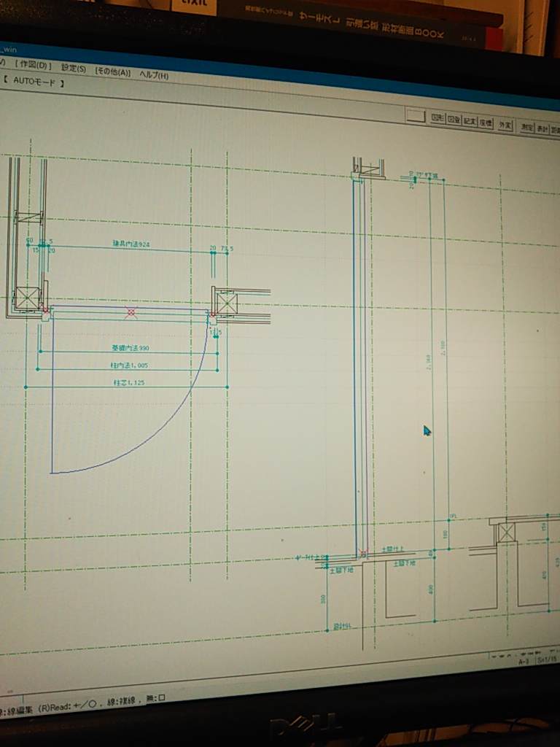Click the 外変 external edit button
Image resolution: width=560 pixels, height=747 pixels.
505,125
